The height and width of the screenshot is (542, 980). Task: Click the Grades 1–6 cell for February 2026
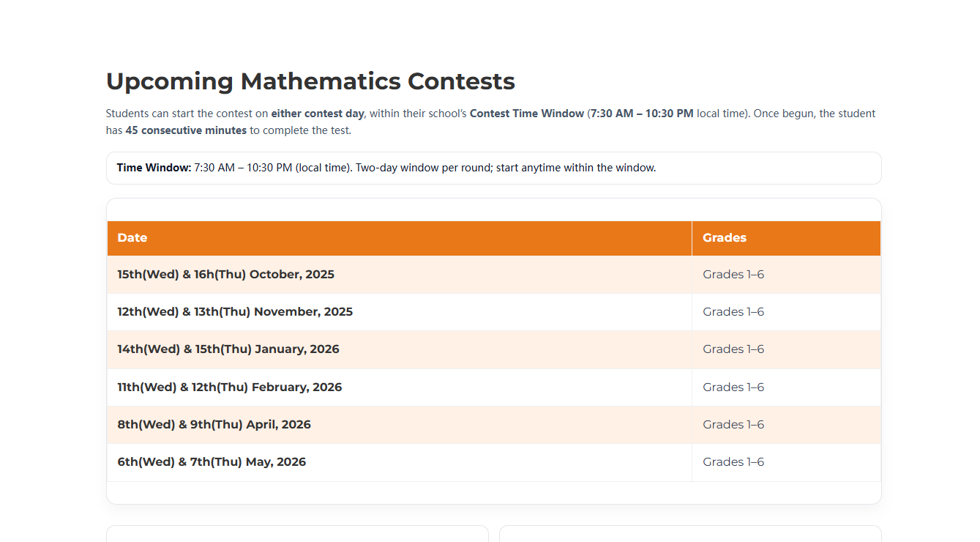[733, 387]
